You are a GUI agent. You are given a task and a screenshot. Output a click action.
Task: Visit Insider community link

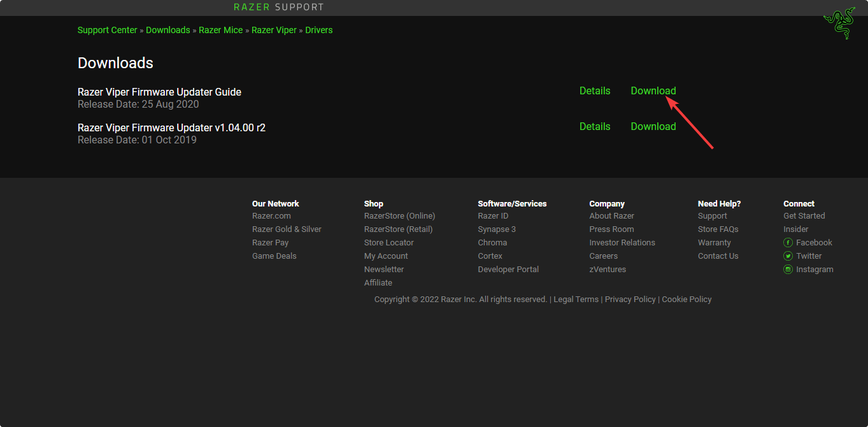pos(796,229)
